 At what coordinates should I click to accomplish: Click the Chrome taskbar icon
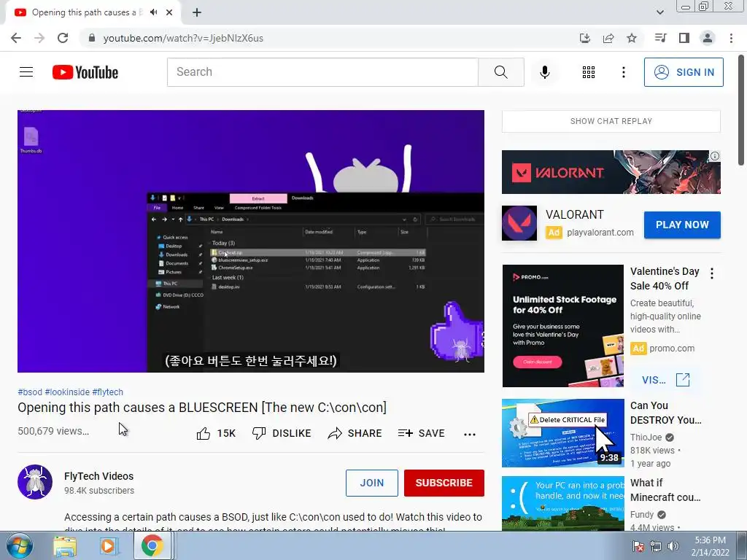click(152, 545)
